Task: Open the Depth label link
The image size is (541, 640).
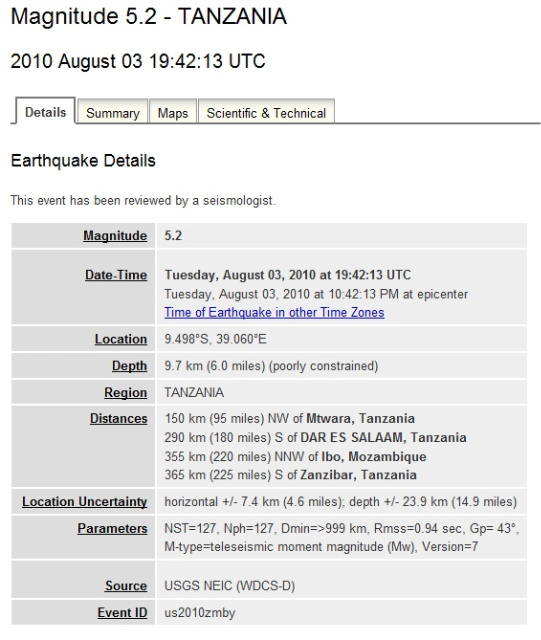Action: click(129, 366)
